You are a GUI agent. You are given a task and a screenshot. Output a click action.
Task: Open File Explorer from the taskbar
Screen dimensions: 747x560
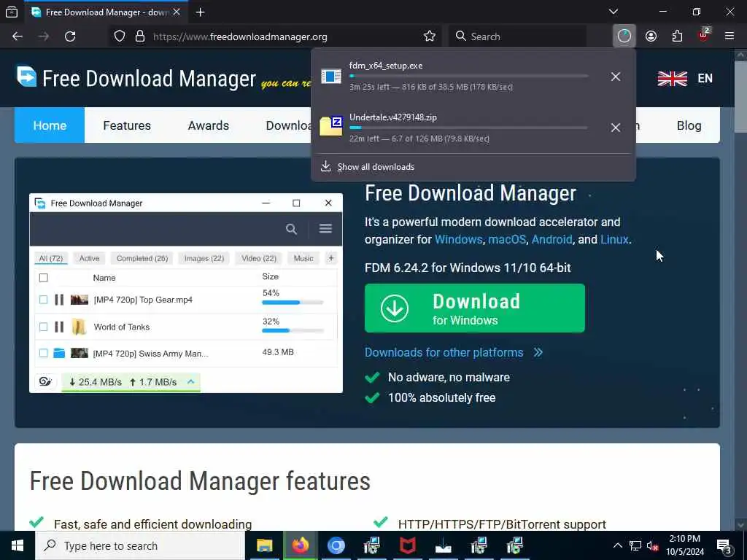tap(264, 545)
